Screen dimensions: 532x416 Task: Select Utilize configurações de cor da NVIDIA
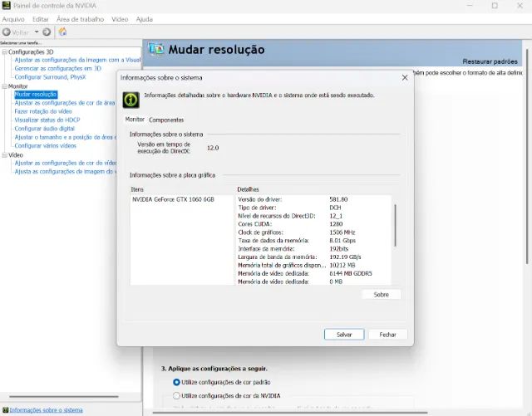pos(176,396)
